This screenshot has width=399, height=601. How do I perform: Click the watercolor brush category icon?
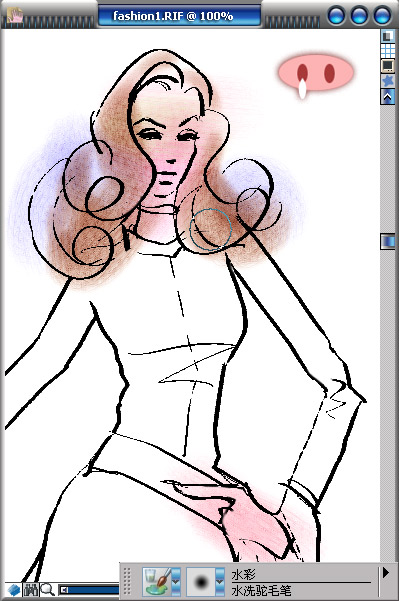point(156,582)
